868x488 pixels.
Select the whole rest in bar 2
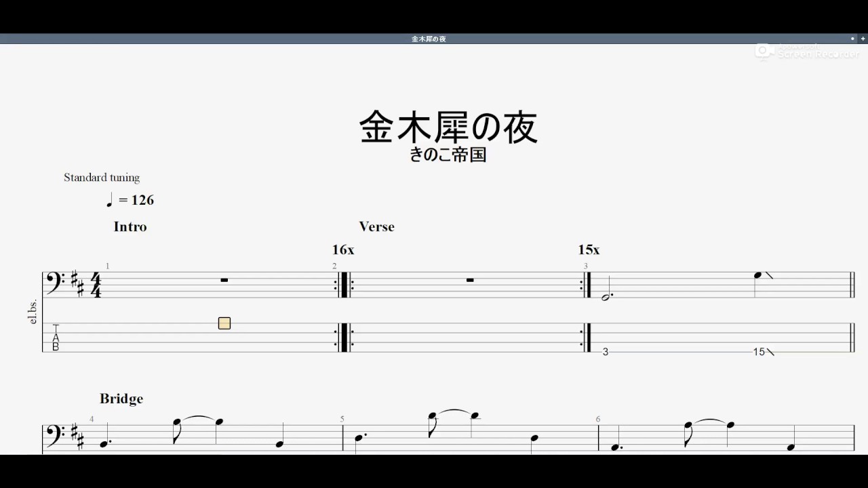tap(470, 279)
